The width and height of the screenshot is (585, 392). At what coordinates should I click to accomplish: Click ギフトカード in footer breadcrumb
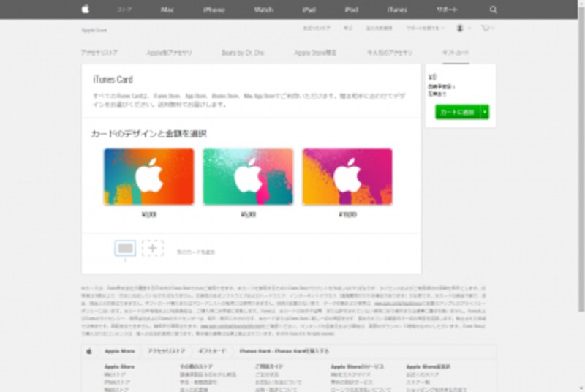[x=212, y=351]
